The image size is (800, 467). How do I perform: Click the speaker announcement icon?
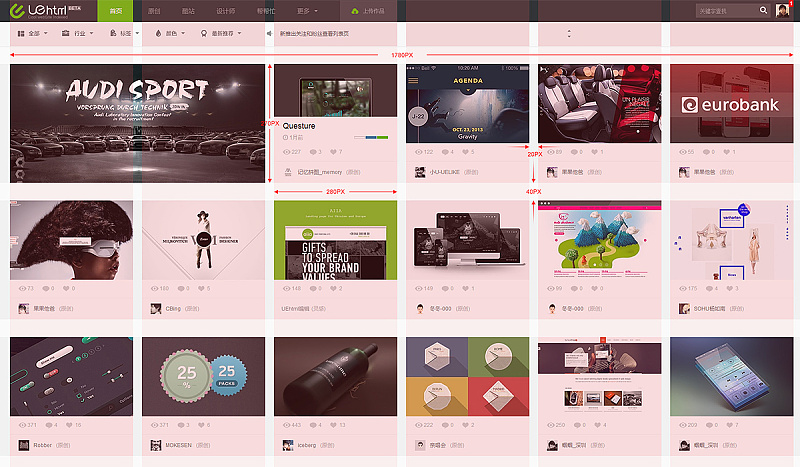[x=269, y=33]
